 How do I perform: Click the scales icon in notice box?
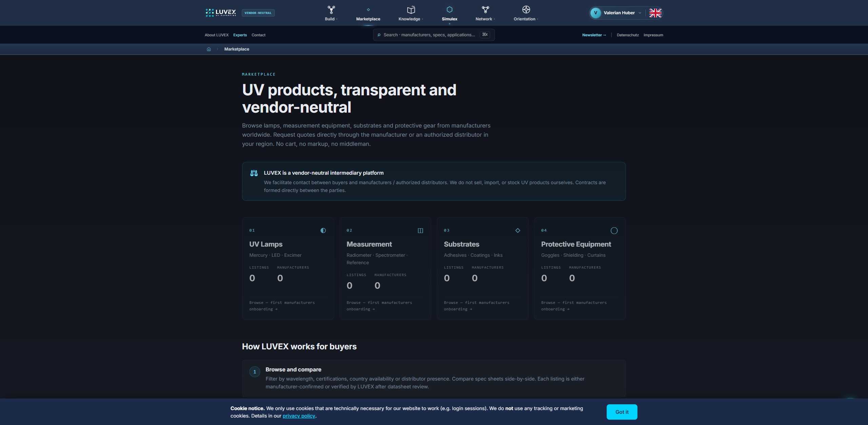[254, 173]
